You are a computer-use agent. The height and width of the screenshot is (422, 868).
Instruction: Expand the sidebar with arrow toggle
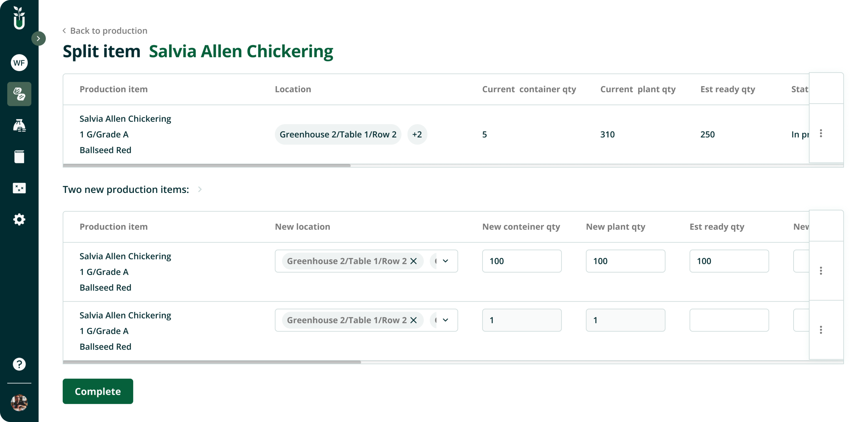pos(38,38)
